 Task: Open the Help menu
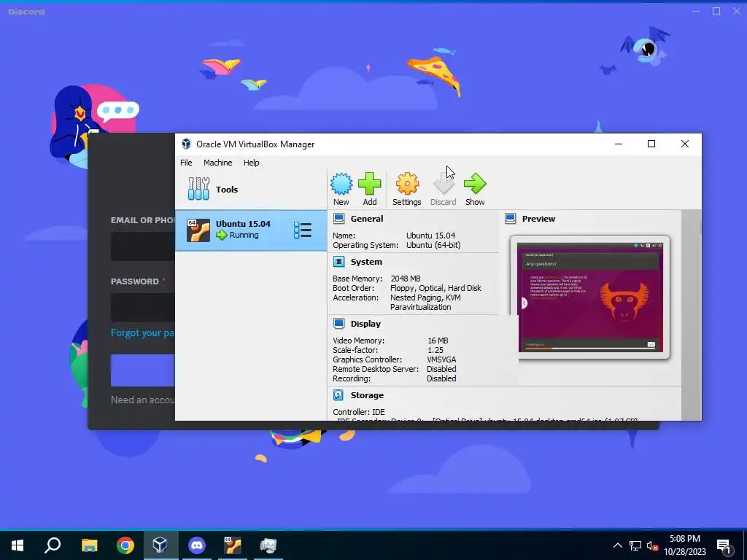(x=251, y=163)
